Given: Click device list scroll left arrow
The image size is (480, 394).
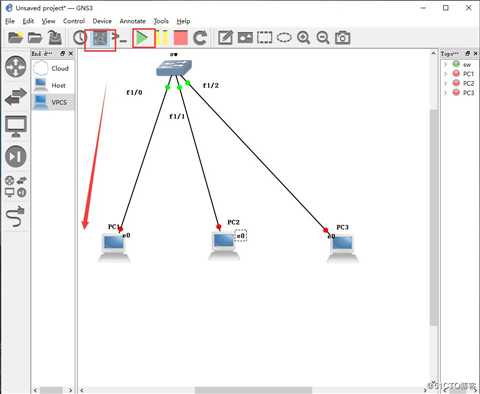Looking at the screenshot, I should (35, 390).
